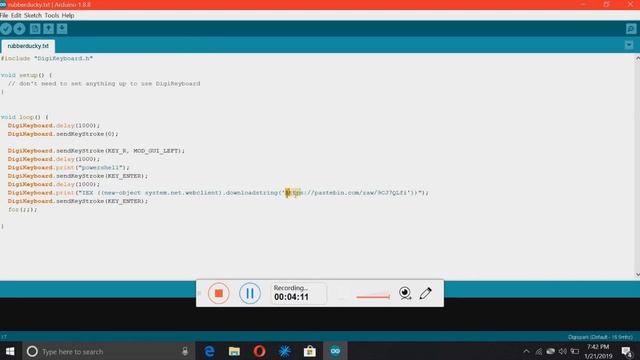This screenshot has height=360, width=640.
Task: Open Microsoft Store from taskbar
Action: pyautogui.click(x=310, y=351)
